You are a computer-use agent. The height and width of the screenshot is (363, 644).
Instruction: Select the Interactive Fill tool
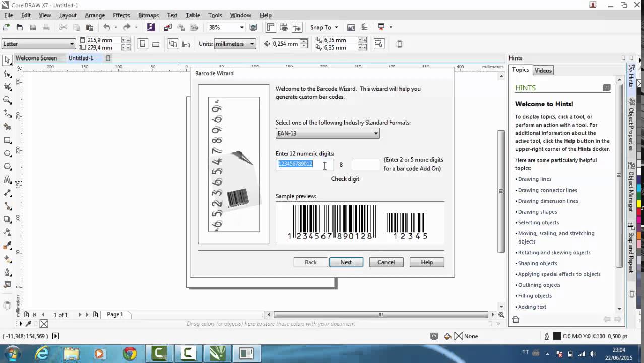pyautogui.click(x=7, y=259)
